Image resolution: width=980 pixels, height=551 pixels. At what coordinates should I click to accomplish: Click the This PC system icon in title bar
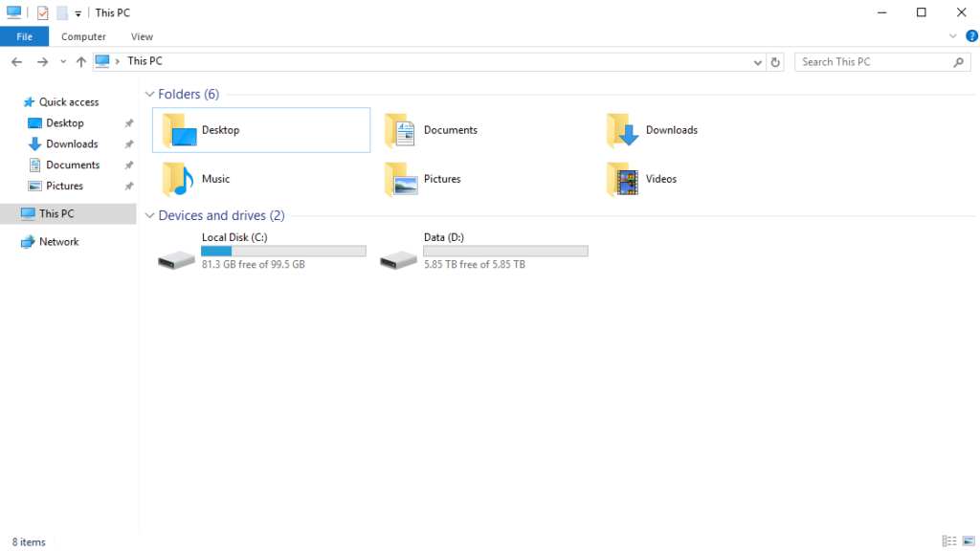point(13,12)
